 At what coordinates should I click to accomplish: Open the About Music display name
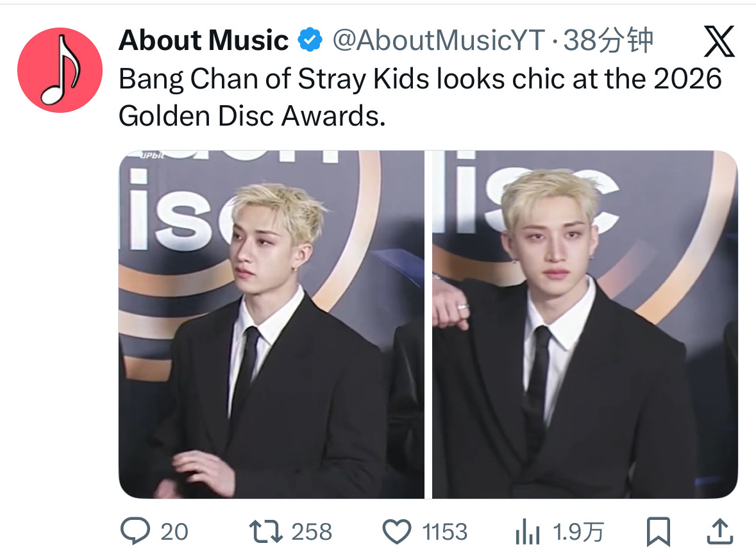tap(203, 40)
